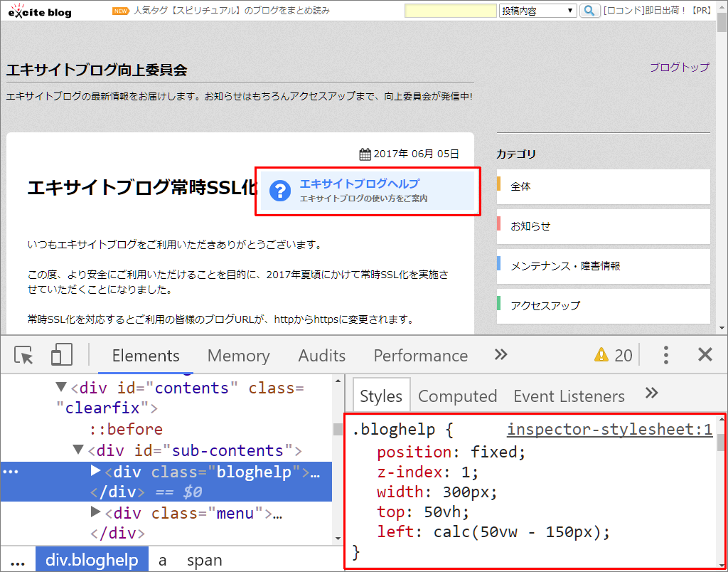The image size is (728, 572).
Task: Switch to the Performance tab
Action: coord(421,356)
